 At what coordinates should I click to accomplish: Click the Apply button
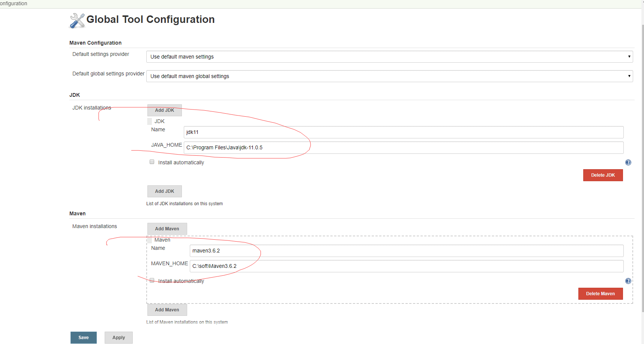tap(119, 338)
